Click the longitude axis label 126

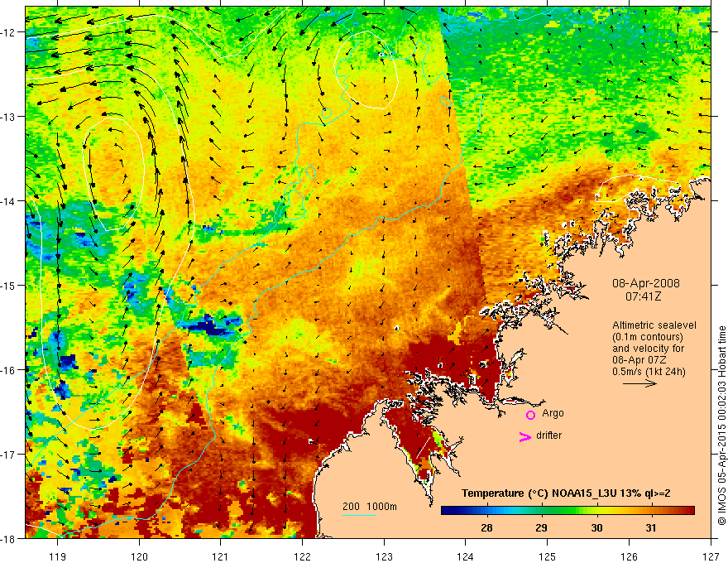(x=629, y=556)
